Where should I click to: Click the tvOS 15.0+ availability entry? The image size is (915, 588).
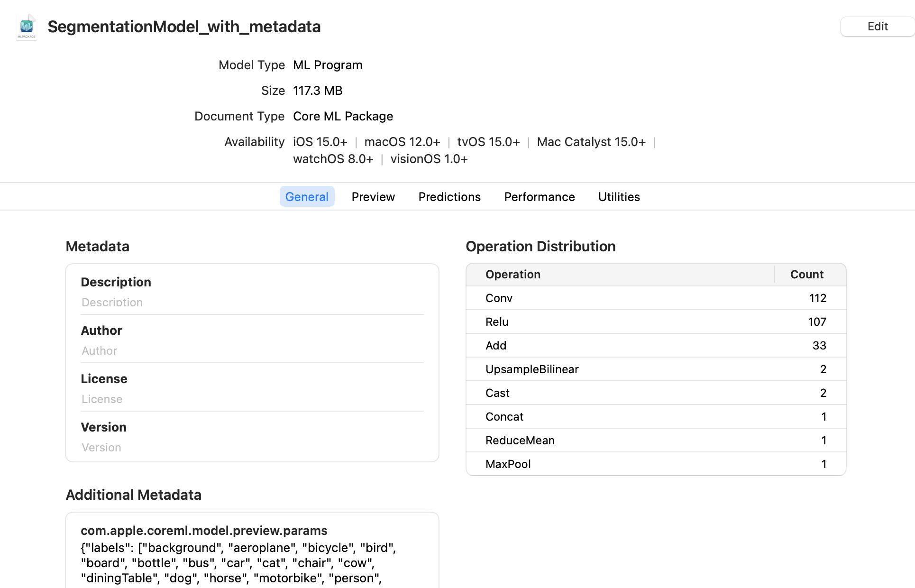(x=488, y=142)
